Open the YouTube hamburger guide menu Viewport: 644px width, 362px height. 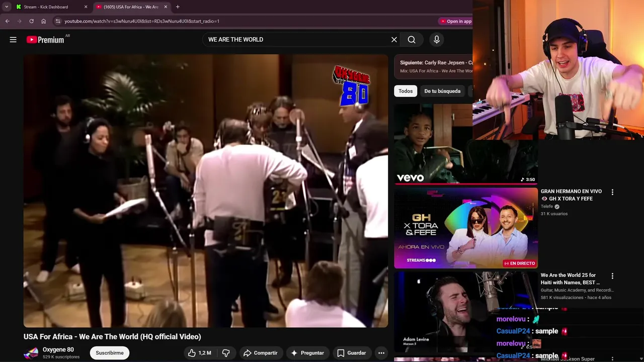(13, 40)
